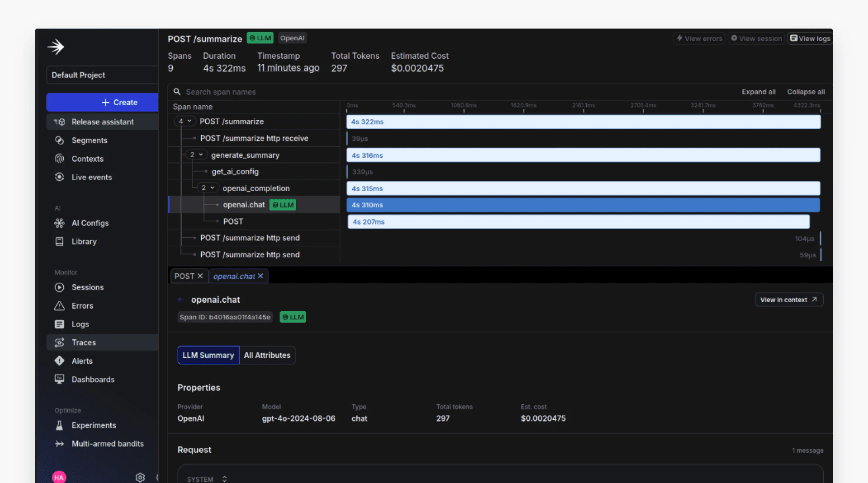Click Expand all spans

[759, 92]
